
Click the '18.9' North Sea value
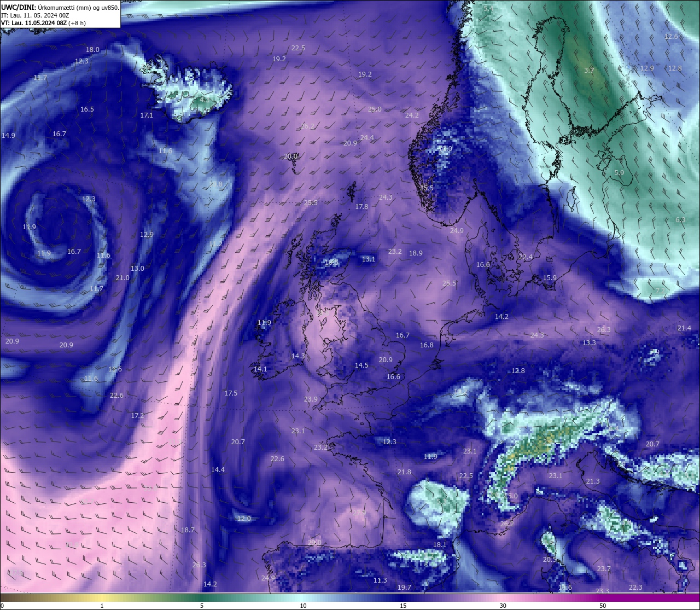(x=416, y=253)
